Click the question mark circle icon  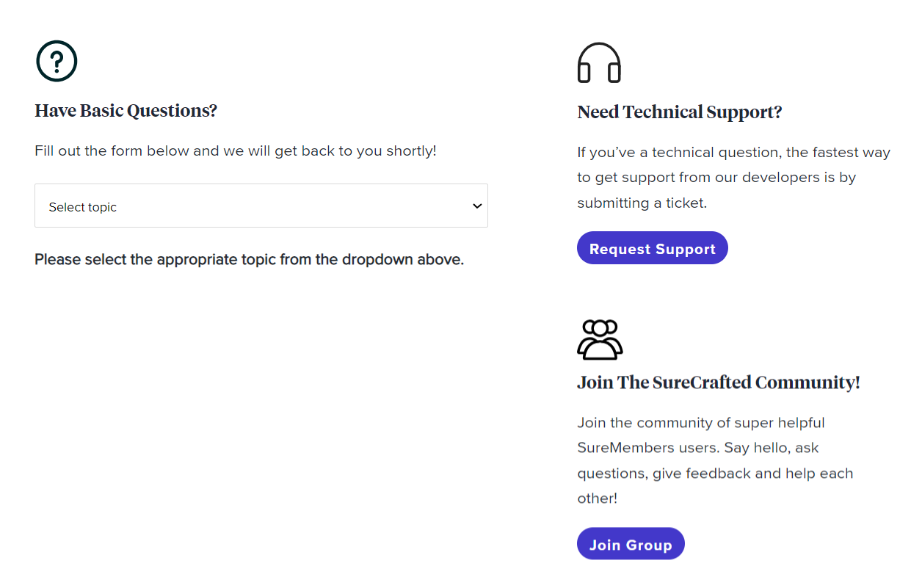[57, 62]
